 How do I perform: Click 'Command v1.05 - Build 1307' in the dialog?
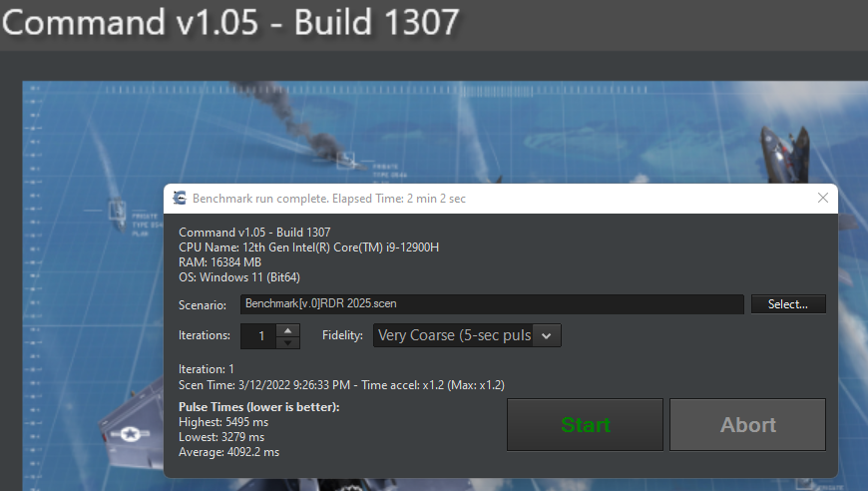tap(254, 233)
